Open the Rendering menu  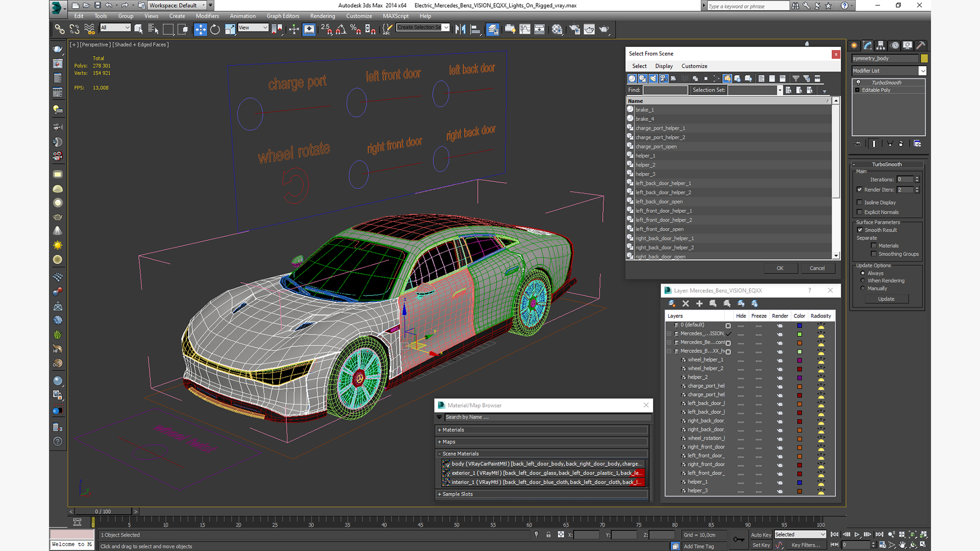point(322,16)
